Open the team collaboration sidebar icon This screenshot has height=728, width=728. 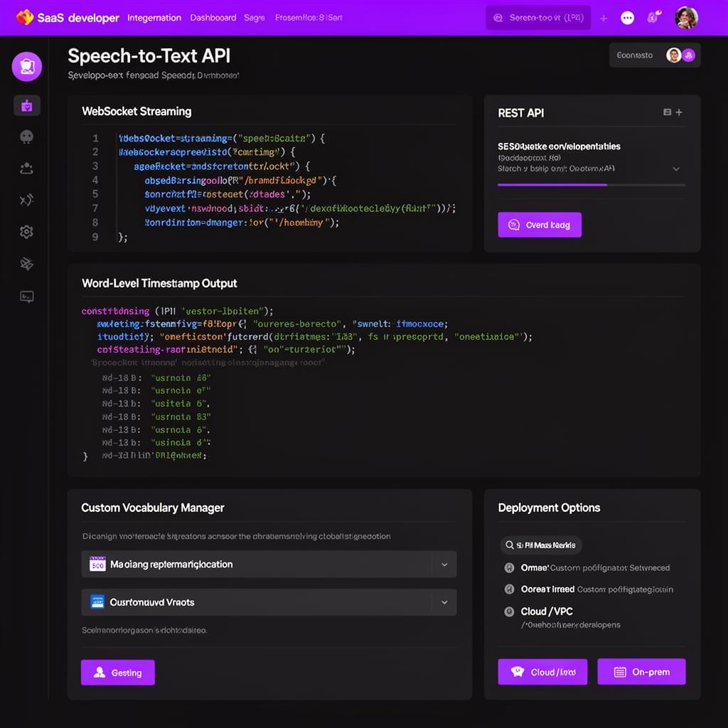[x=26, y=168]
